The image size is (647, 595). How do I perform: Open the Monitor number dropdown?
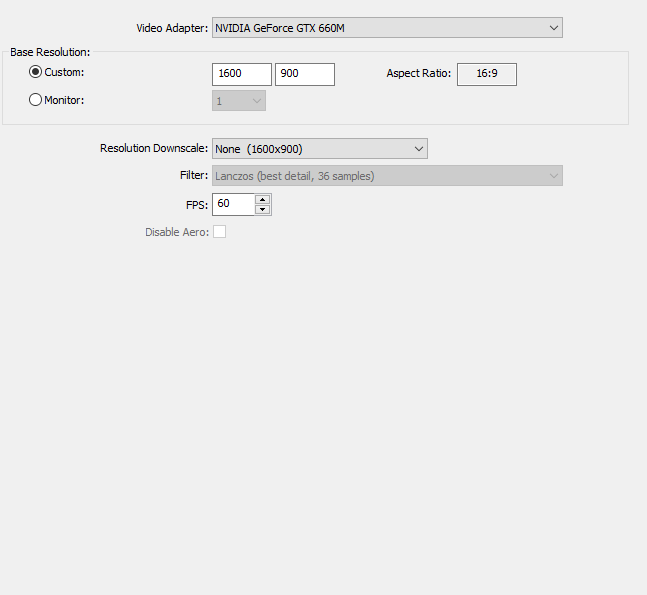click(x=239, y=101)
